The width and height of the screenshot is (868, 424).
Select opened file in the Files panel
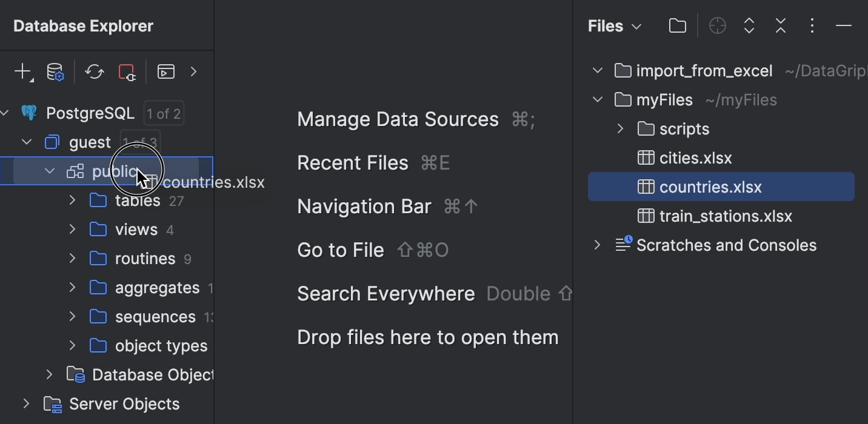pyautogui.click(x=717, y=25)
